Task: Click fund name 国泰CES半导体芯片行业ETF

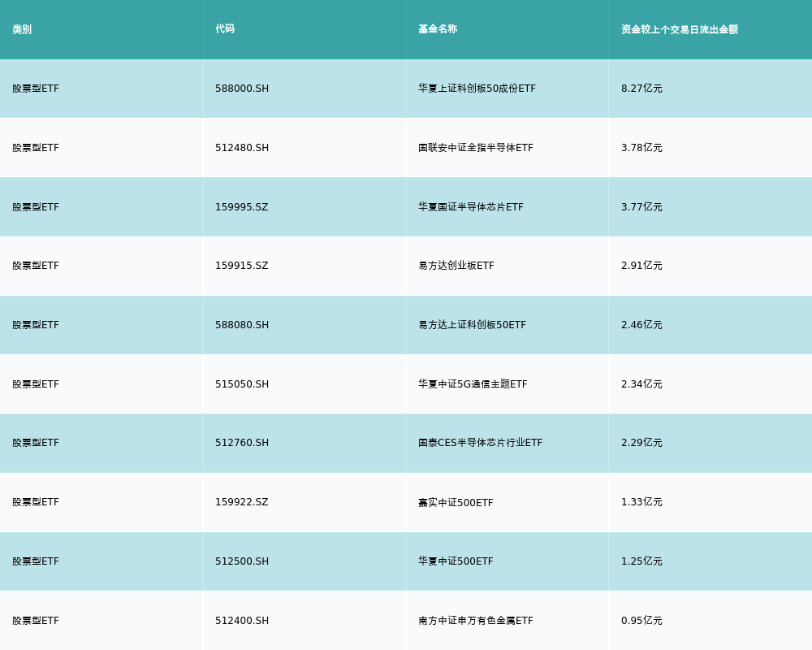Action: [x=481, y=443]
